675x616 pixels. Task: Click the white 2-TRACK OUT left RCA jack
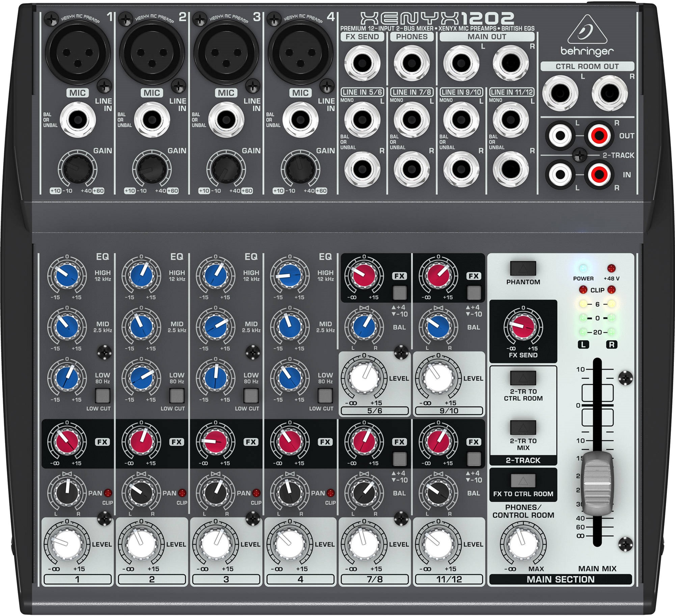[x=560, y=136]
